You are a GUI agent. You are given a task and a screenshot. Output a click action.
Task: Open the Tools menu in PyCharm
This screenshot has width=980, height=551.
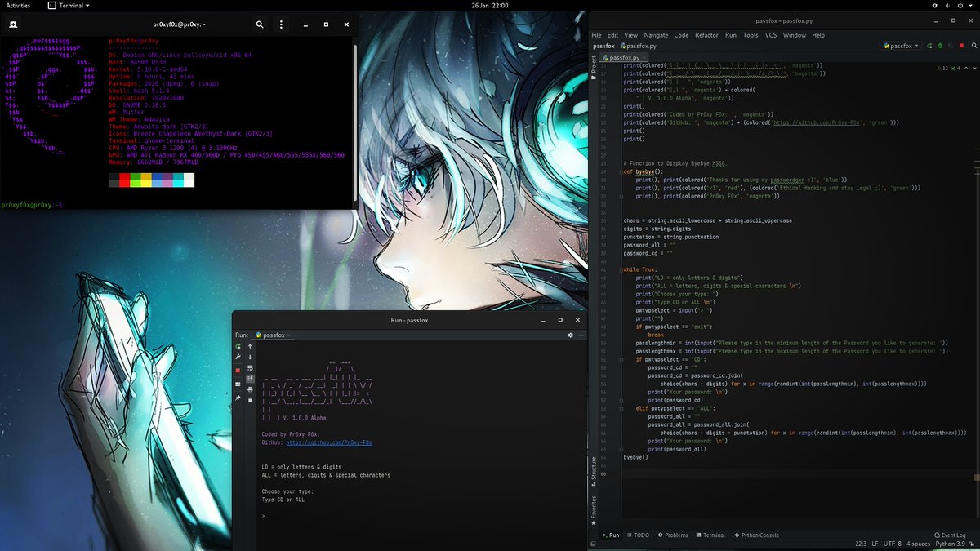click(x=751, y=35)
